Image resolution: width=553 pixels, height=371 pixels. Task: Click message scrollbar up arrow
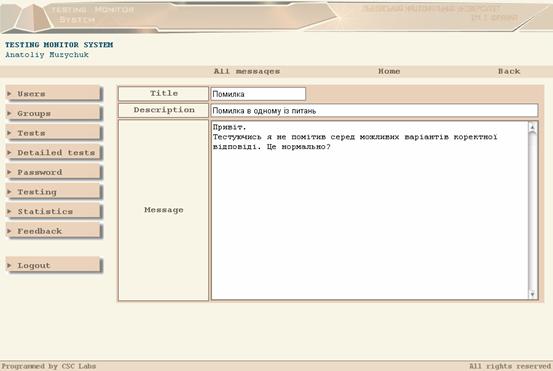click(533, 127)
